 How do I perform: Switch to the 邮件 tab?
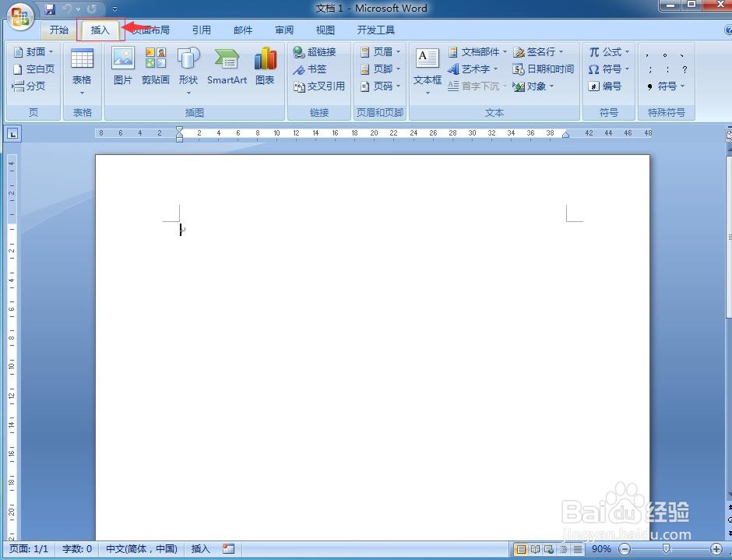[243, 30]
